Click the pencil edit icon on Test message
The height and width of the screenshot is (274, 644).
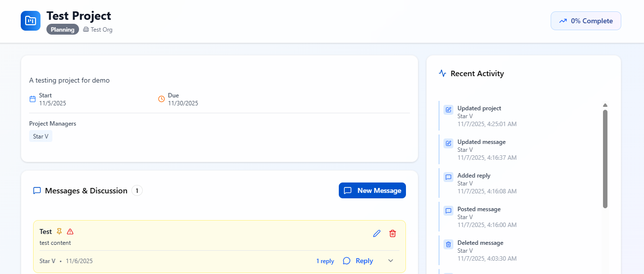point(377,233)
